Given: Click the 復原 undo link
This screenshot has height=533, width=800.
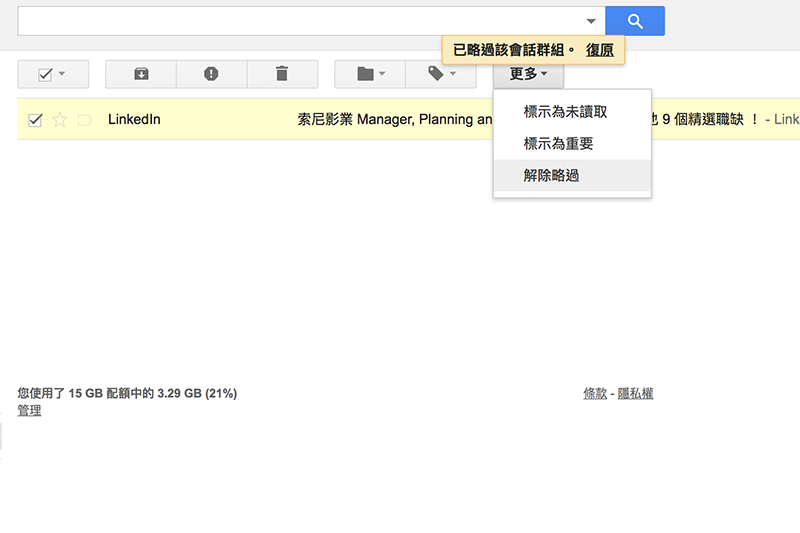Looking at the screenshot, I should 600,49.
